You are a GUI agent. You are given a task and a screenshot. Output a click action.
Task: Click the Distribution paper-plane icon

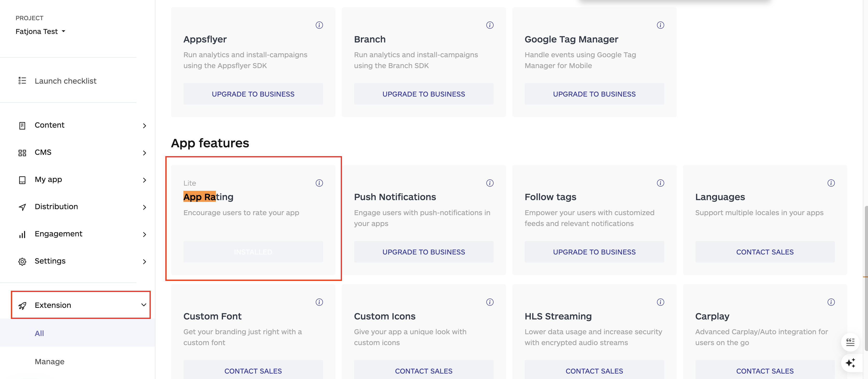(22, 207)
